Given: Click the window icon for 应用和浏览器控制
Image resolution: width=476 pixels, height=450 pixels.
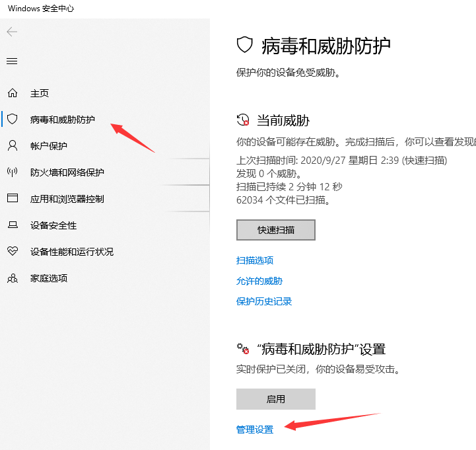Looking at the screenshot, I should coord(12,199).
